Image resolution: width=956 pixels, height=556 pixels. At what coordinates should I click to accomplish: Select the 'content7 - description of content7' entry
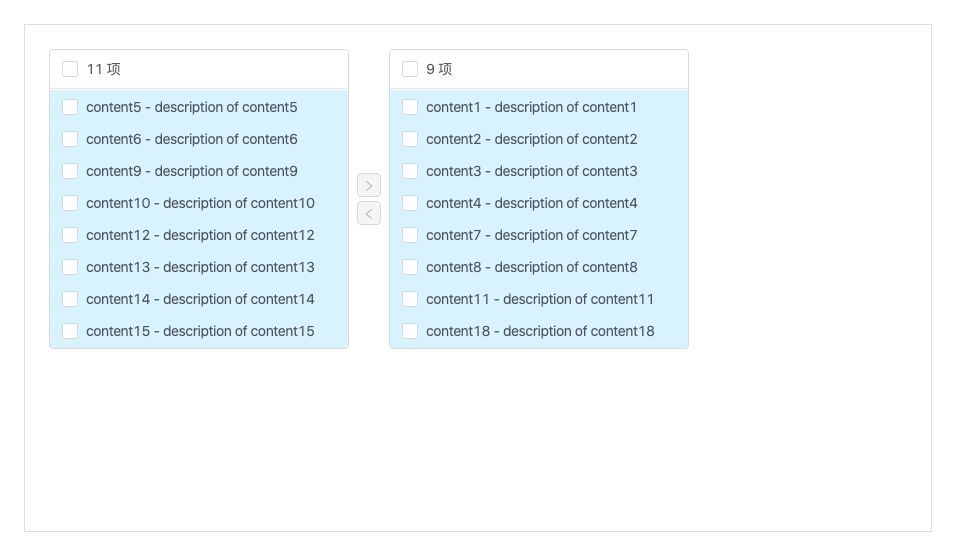(x=531, y=235)
